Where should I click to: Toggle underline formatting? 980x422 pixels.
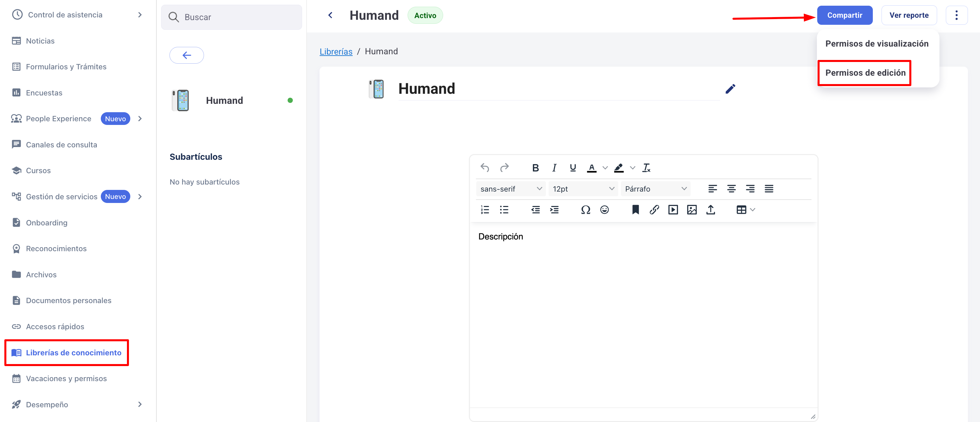(572, 168)
